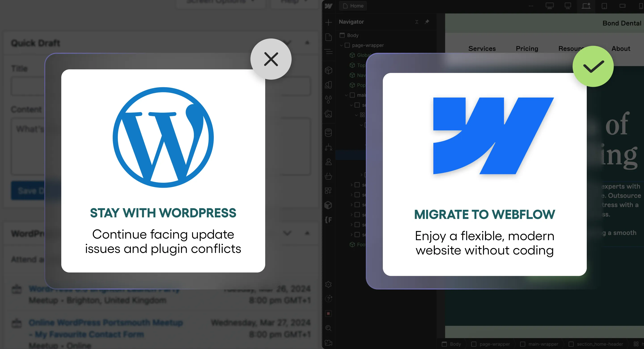Image resolution: width=644 pixels, height=349 pixels.
Task: Open the Ecommerce basket icon in the sidebar
Action: click(328, 176)
